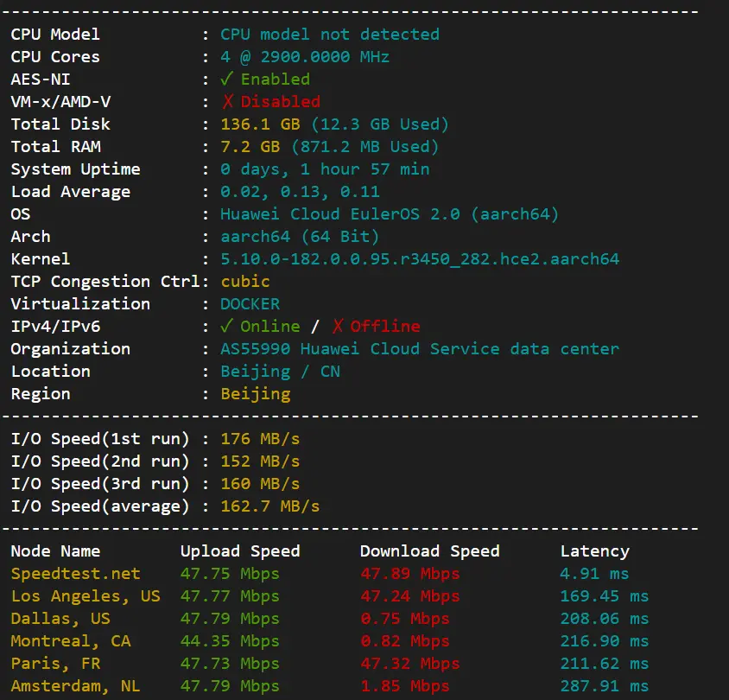Click the Paris, FR latency value

point(605,663)
